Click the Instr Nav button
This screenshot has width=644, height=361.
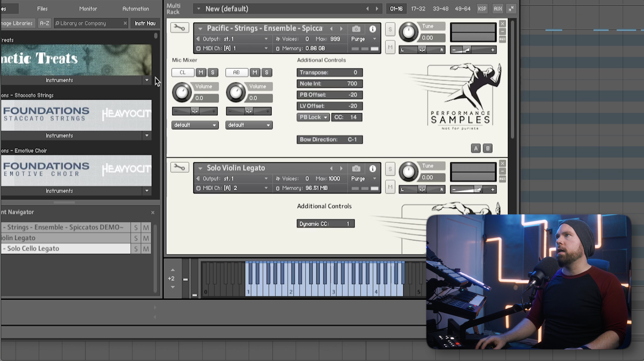tap(145, 23)
